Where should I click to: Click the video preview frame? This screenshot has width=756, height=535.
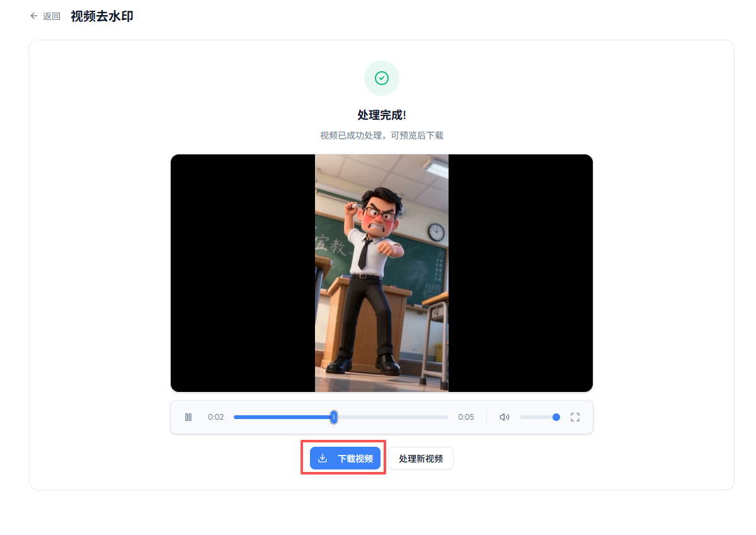point(382,273)
